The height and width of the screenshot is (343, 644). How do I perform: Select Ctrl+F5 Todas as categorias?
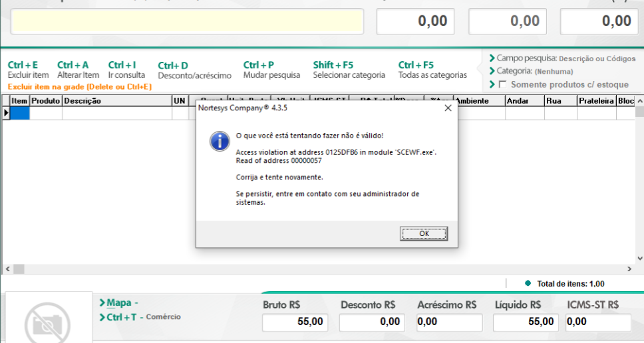point(432,70)
